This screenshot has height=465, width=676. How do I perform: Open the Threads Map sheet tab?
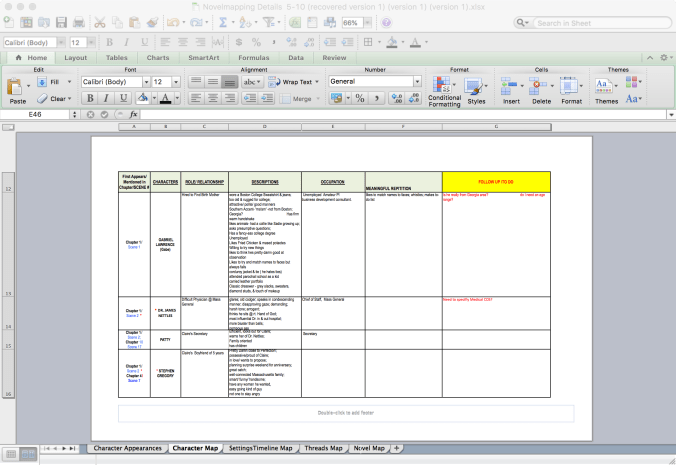click(x=322, y=448)
